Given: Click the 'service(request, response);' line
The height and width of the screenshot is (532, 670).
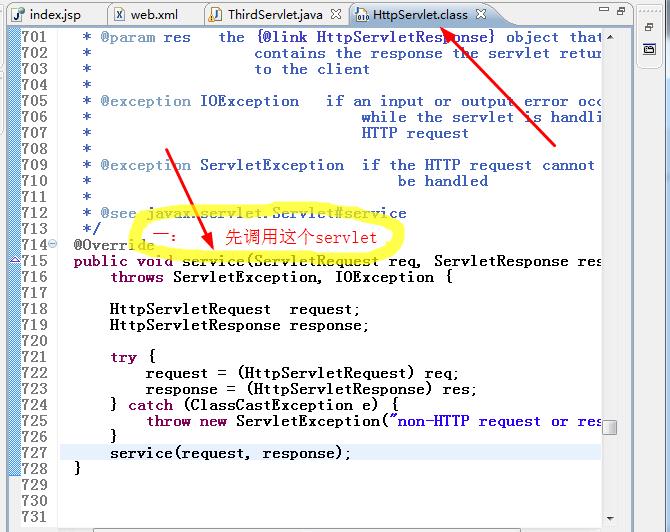Looking at the screenshot, I should (x=230, y=453).
